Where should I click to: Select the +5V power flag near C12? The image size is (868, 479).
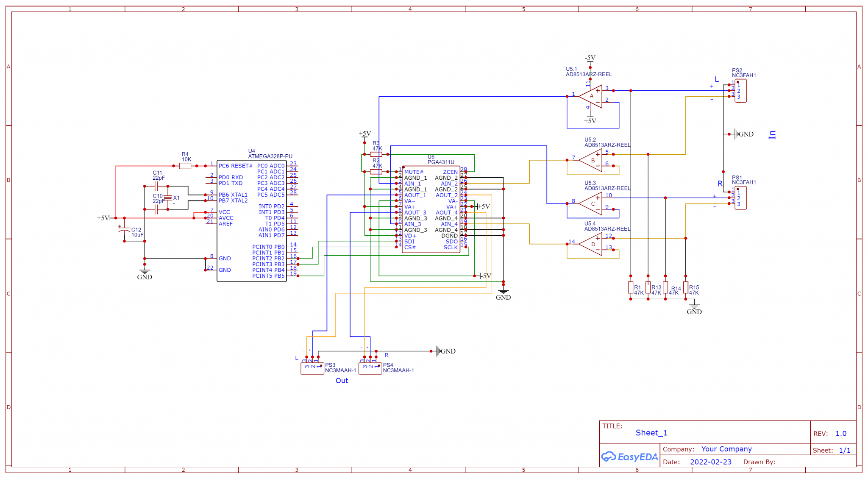click(x=104, y=218)
